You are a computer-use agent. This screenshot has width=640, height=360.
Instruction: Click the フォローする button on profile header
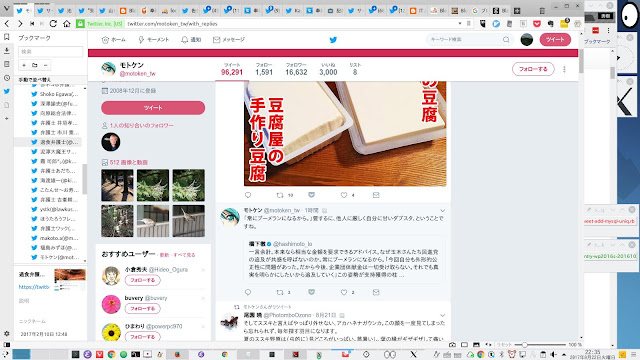(x=533, y=69)
